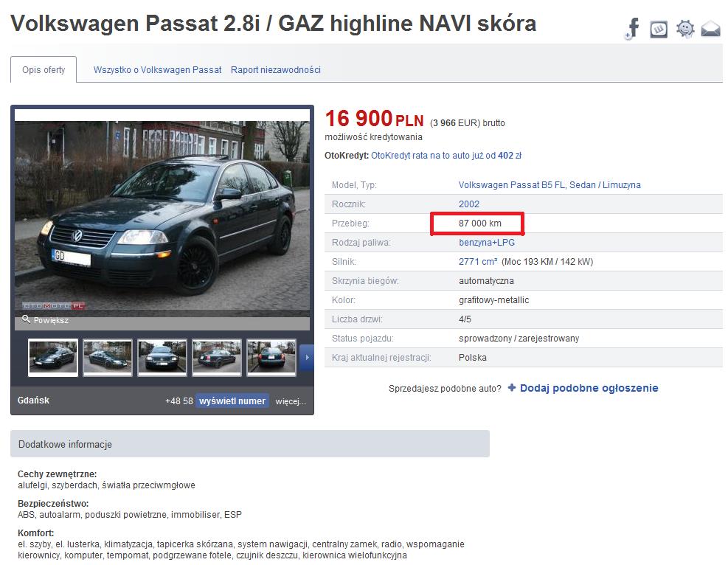The width and height of the screenshot is (728, 565).
Task: Click the 2771 cm³ engine link
Action: (478, 261)
